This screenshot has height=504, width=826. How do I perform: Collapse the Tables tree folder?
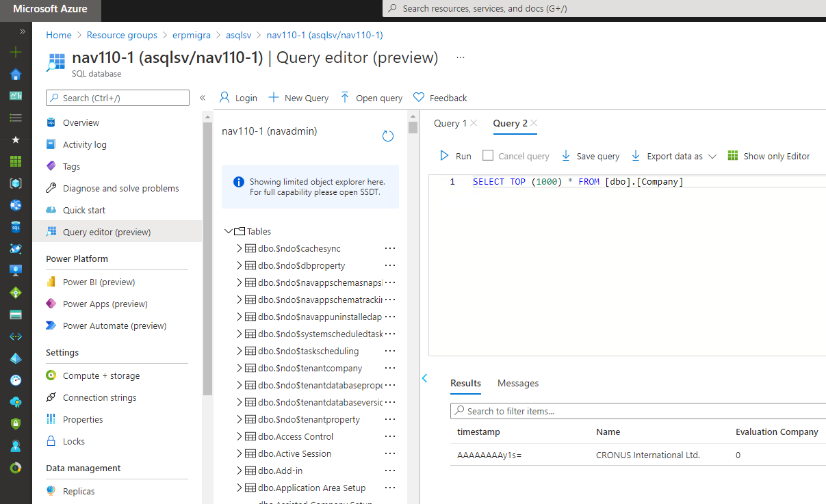tap(229, 231)
